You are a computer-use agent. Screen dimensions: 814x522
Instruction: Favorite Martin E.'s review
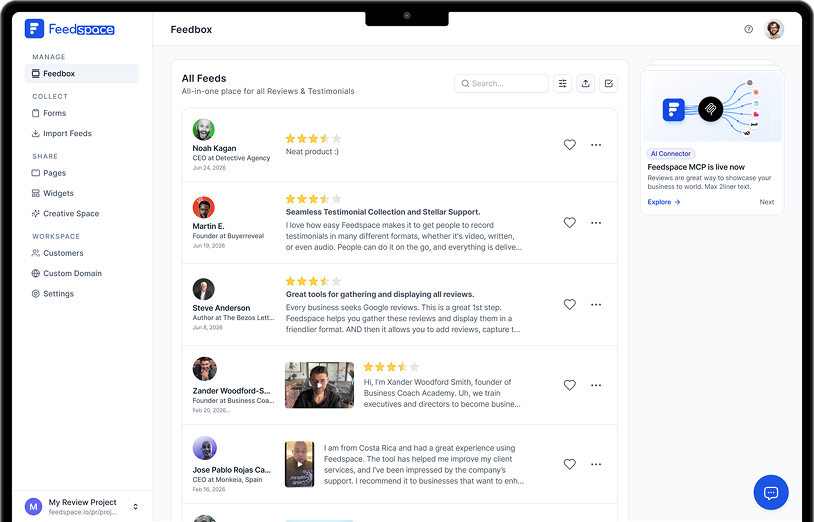569,223
